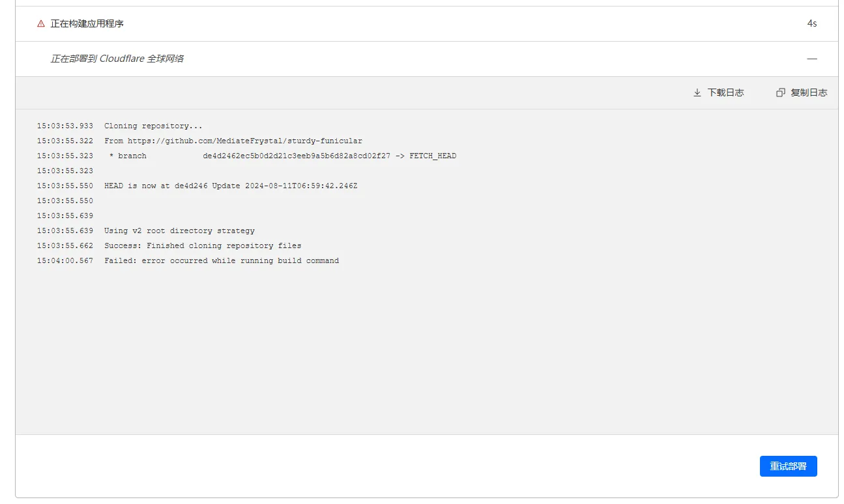Click the 'Failed: error occurred' log message
Image resolution: width=844 pixels, height=504 pixels.
point(222,260)
